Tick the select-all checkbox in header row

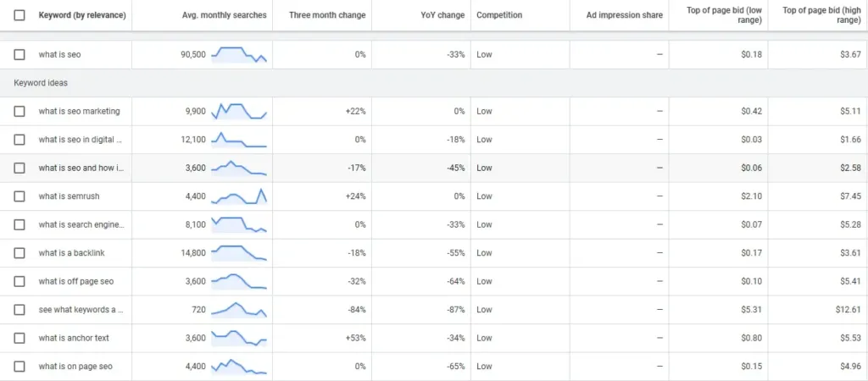coord(19,15)
